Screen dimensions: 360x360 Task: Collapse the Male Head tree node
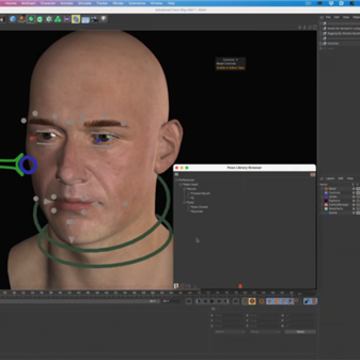pyautogui.click(x=180, y=184)
